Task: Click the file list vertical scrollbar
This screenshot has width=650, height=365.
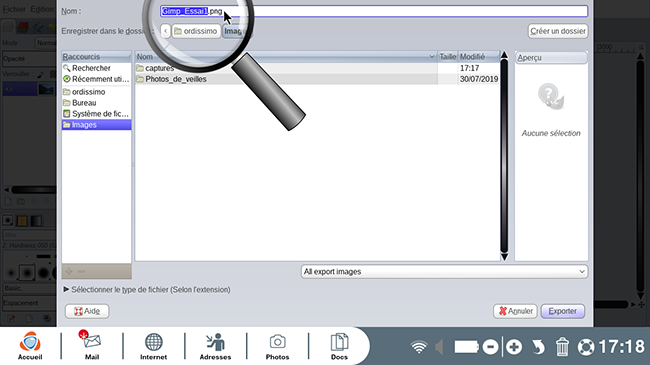Action: coord(504,156)
